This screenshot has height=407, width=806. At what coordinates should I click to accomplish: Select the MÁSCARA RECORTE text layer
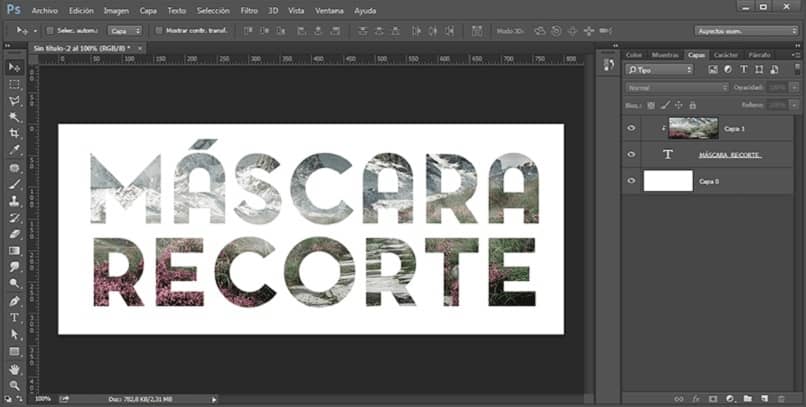[x=729, y=155]
